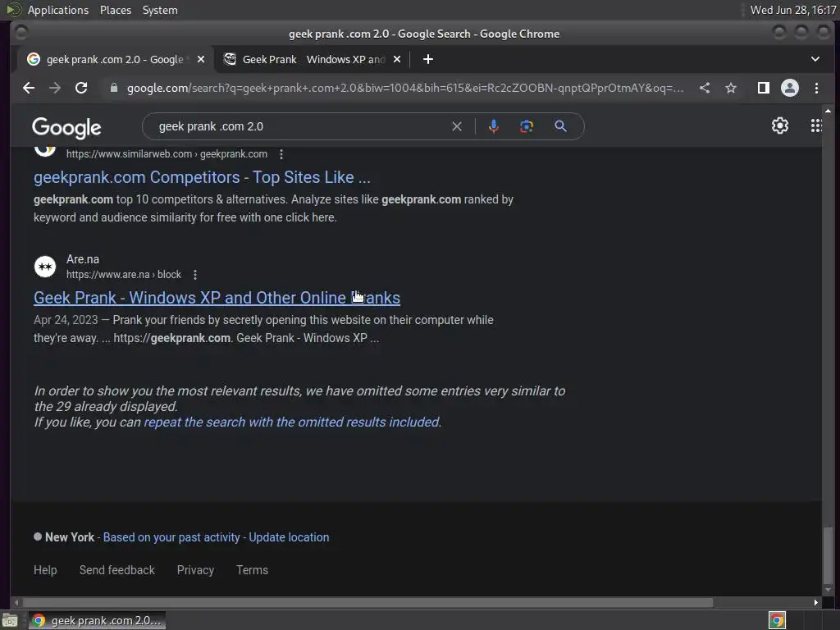
Task: Open the Applications menu
Action: [x=58, y=10]
